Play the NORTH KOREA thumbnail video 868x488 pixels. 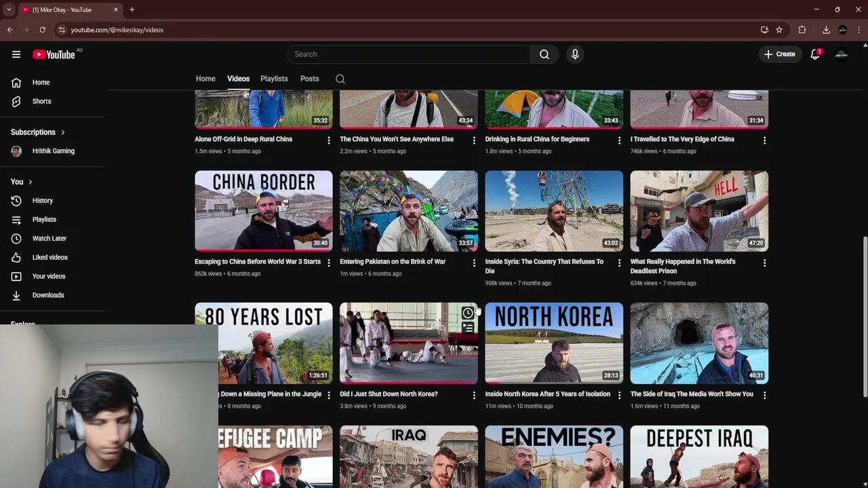pyautogui.click(x=554, y=343)
